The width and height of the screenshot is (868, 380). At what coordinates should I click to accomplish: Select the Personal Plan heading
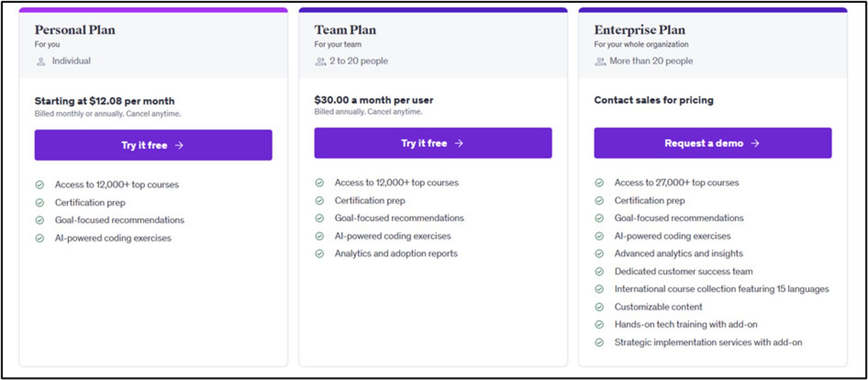pos(75,30)
